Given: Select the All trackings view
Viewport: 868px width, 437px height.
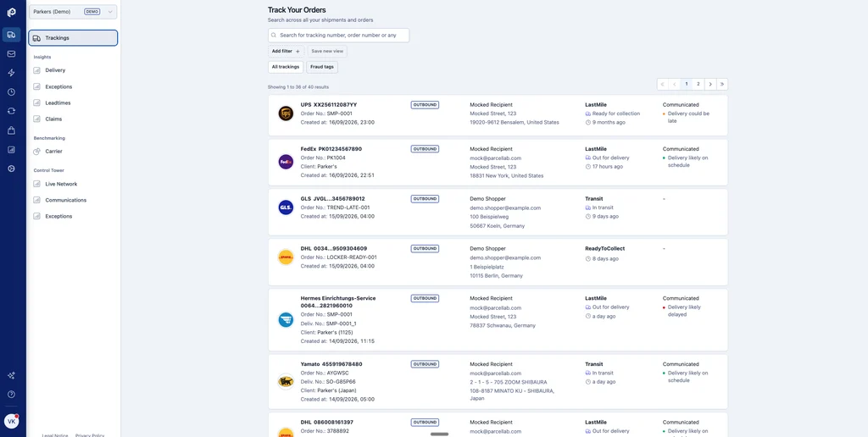Looking at the screenshot, I should (x=286, y=67).
